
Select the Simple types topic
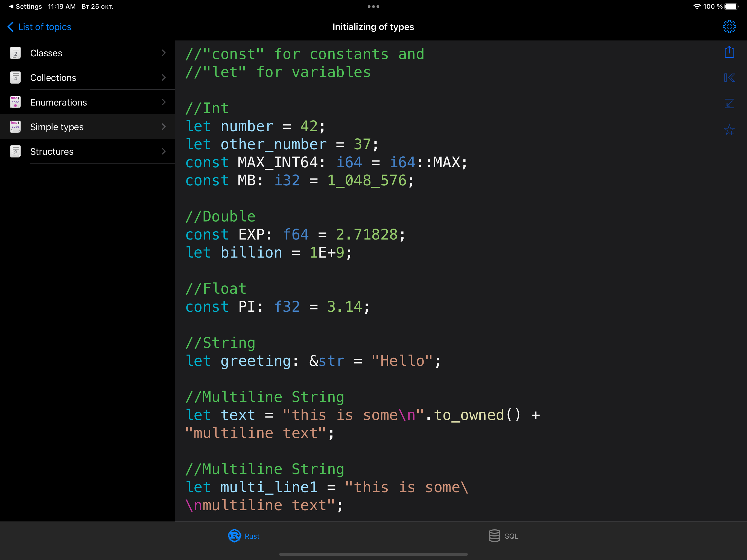87,127
